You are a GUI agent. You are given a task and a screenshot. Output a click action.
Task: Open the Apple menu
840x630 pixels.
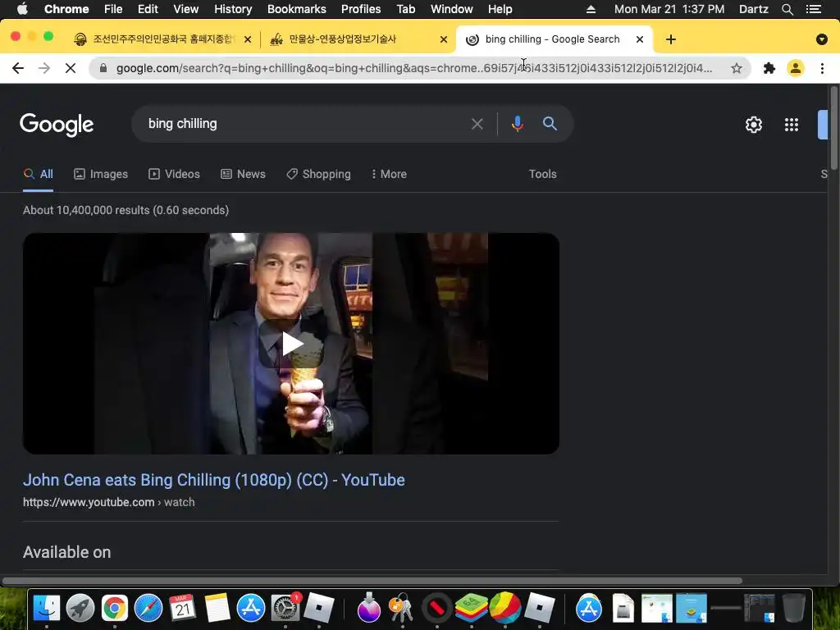pyautogui.click(x=22, y=9)
